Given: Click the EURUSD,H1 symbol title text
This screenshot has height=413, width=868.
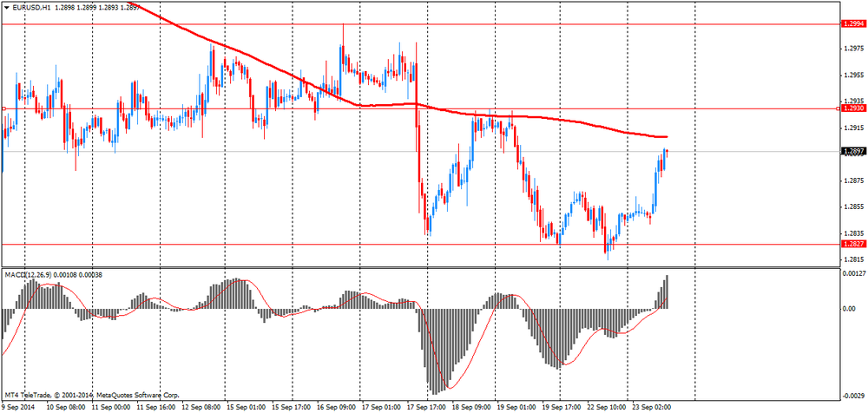Looking at the screenshot, I should pos(31,7).
